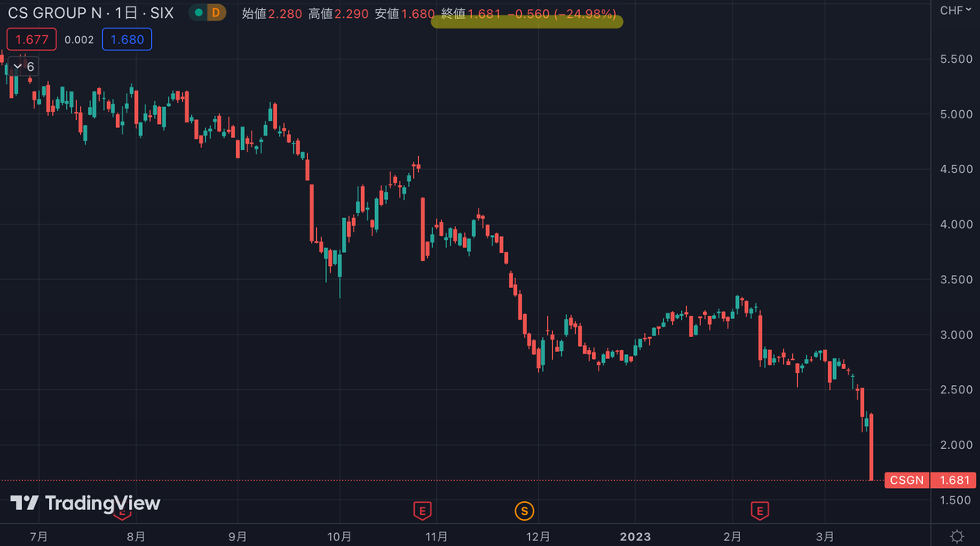The image size is (980, 546).
Task: Click the 3.000 price axis label
Action: 956,335
